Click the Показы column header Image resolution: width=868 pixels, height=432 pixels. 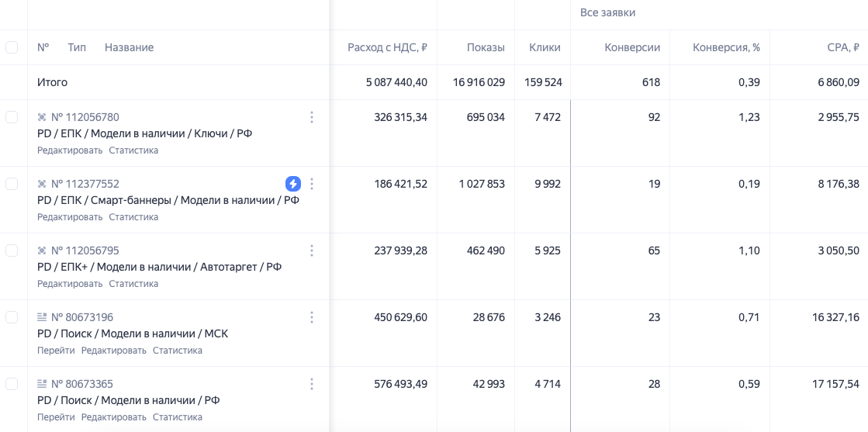[x=486, y=47]
